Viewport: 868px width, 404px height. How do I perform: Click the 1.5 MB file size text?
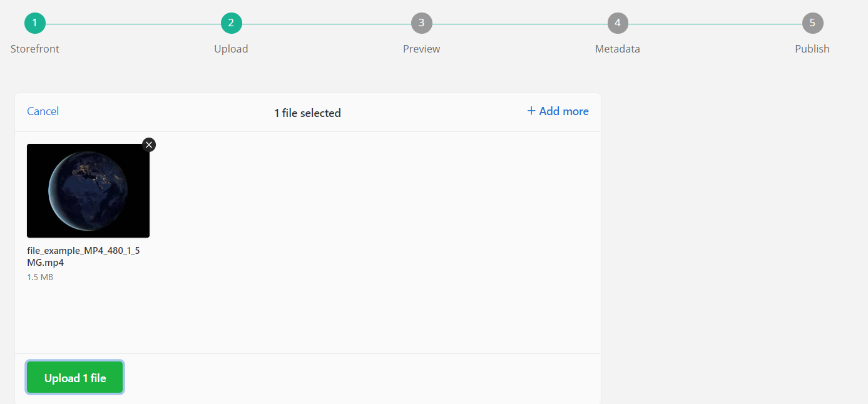40,277
